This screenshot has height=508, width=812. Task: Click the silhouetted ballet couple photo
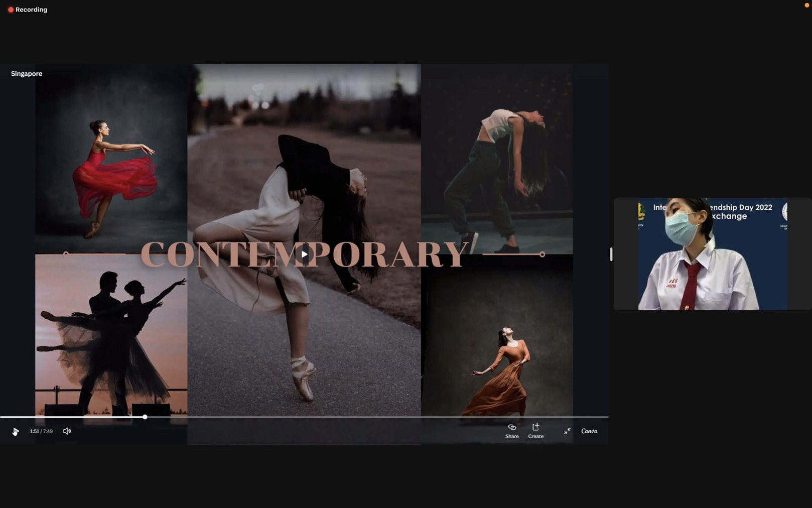pos(111,336)
